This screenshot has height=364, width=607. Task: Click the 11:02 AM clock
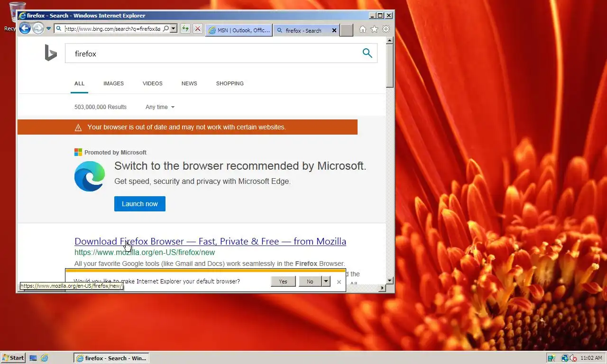[x=591, y=358]
